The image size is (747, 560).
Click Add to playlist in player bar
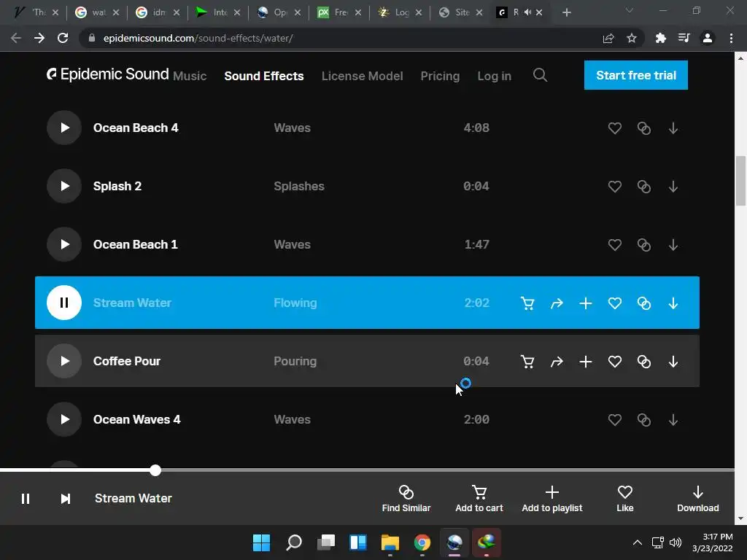(x=551, y=499)
